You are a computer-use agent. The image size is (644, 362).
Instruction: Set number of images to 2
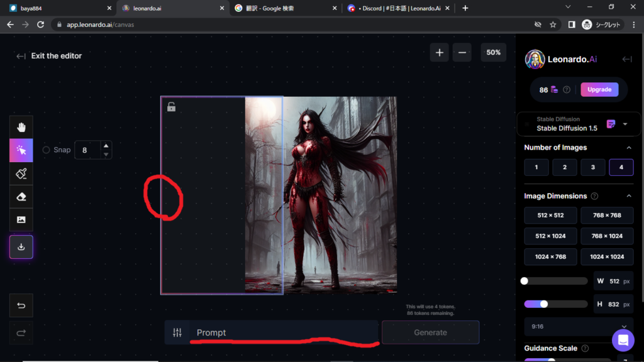point(564,168)
